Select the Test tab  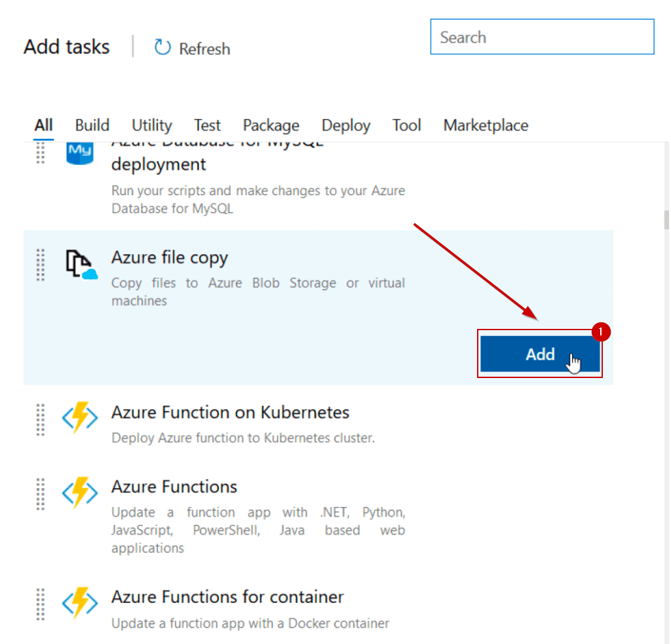pos(207,125)
